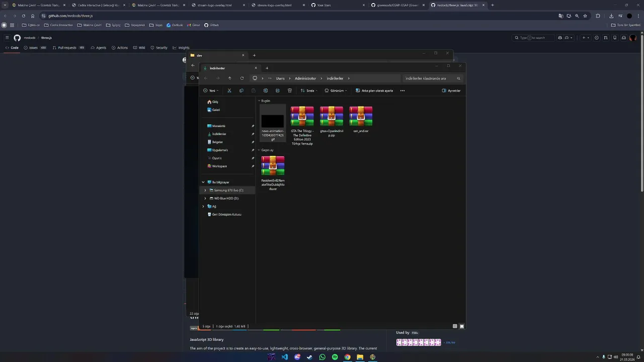Click the Administrator breadcrumb in address bar

tap(305, 78)
